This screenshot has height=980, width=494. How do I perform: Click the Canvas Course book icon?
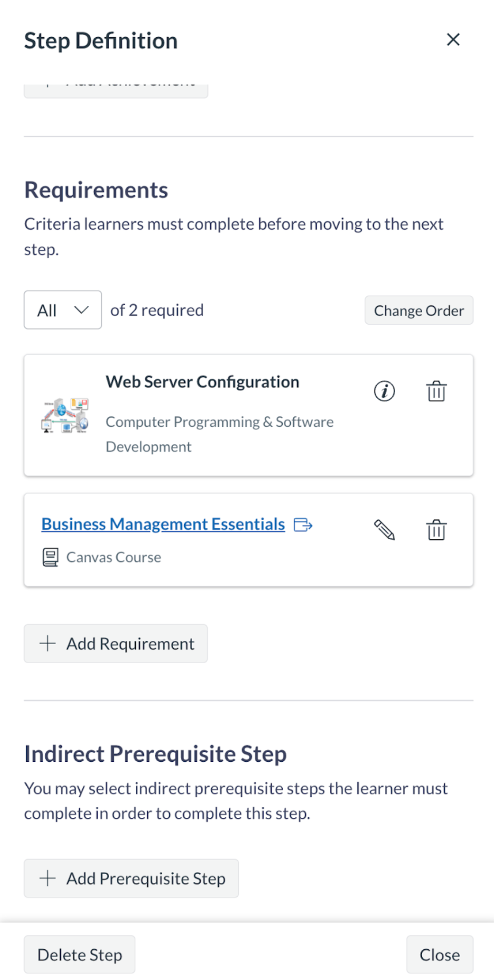coord(50,557)
